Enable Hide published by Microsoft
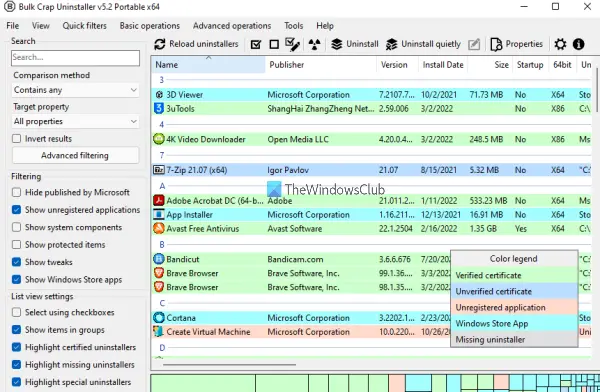The image size is (600, 392). [x=16, y=192]
